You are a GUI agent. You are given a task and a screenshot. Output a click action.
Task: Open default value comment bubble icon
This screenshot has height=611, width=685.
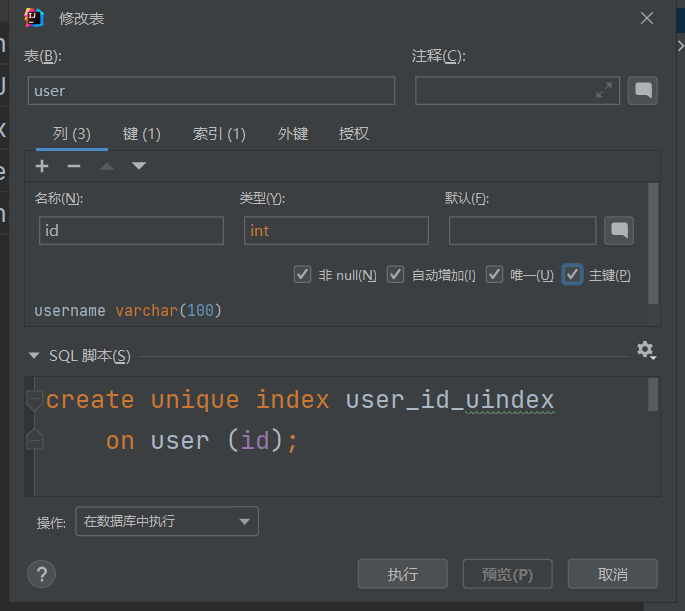tap(619, 231)
